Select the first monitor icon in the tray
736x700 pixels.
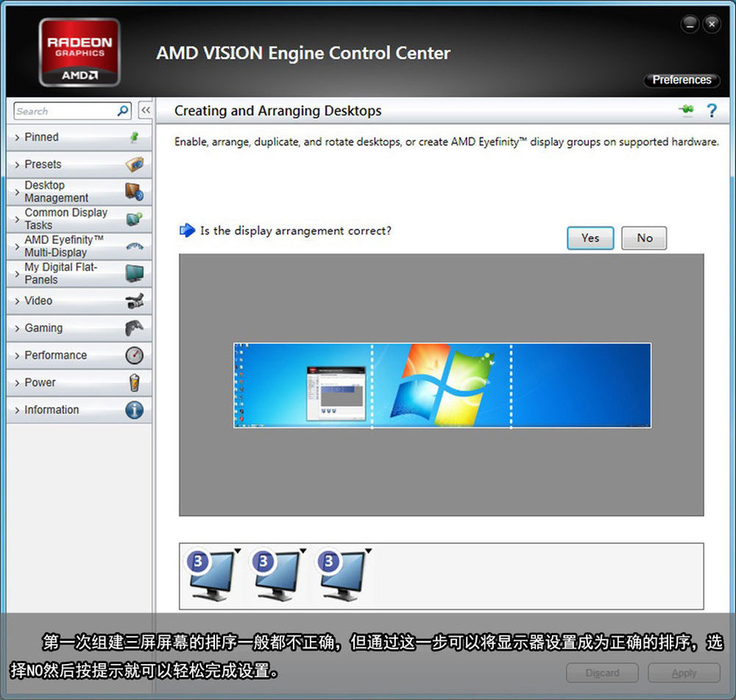[210, 575]
